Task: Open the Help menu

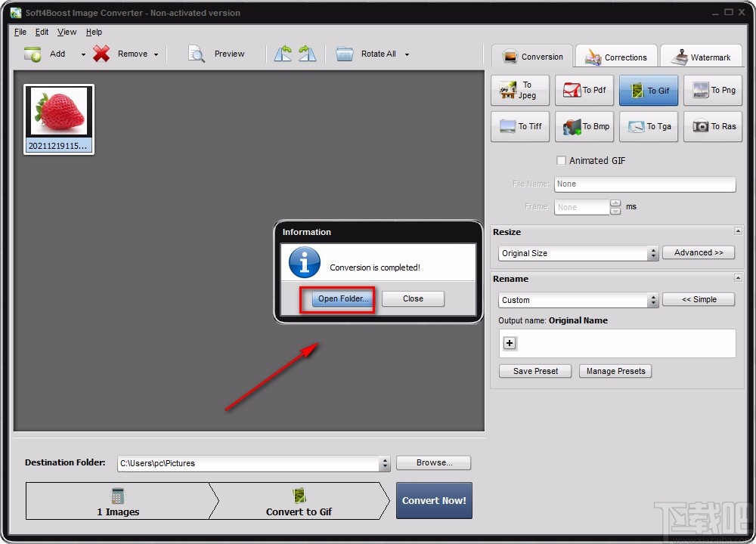Action: coord(94,32)
